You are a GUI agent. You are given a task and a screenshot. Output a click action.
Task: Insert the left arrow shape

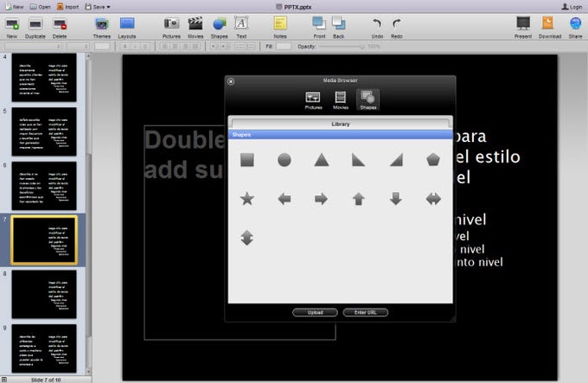(284, 199)
